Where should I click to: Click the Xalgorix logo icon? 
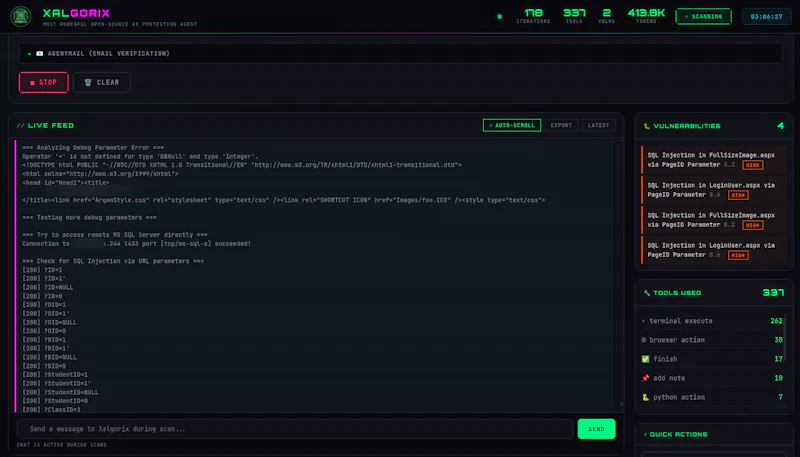[x=21, y=16]
